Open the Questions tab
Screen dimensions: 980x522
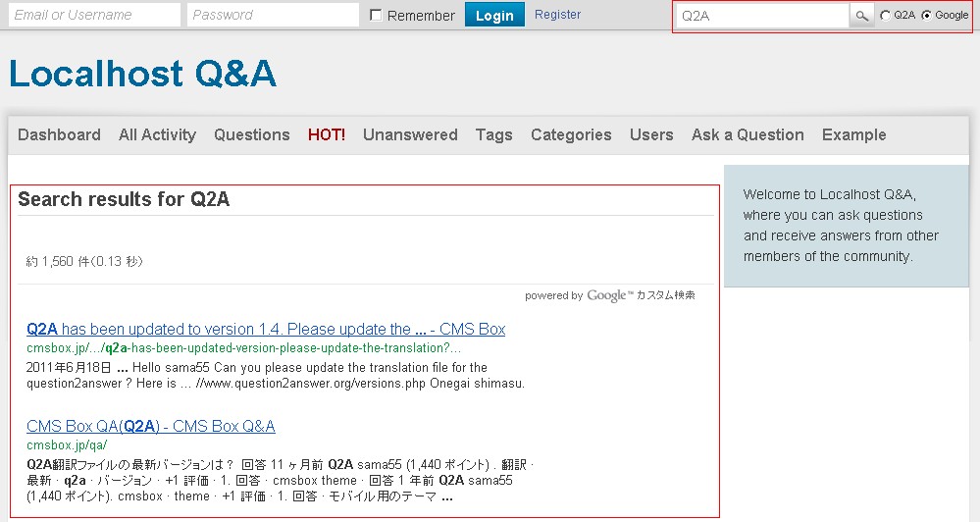252,135
